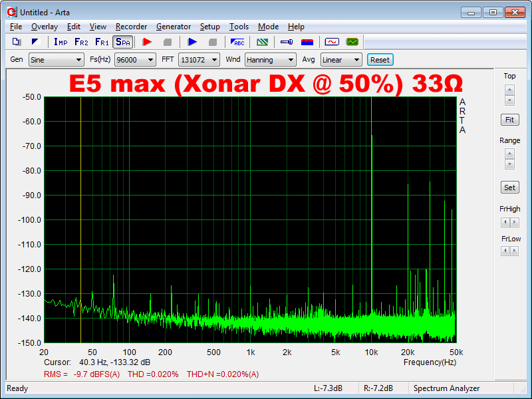
Task: Open the Avg averaging mode dropdown
Action: tap(341, 60)
